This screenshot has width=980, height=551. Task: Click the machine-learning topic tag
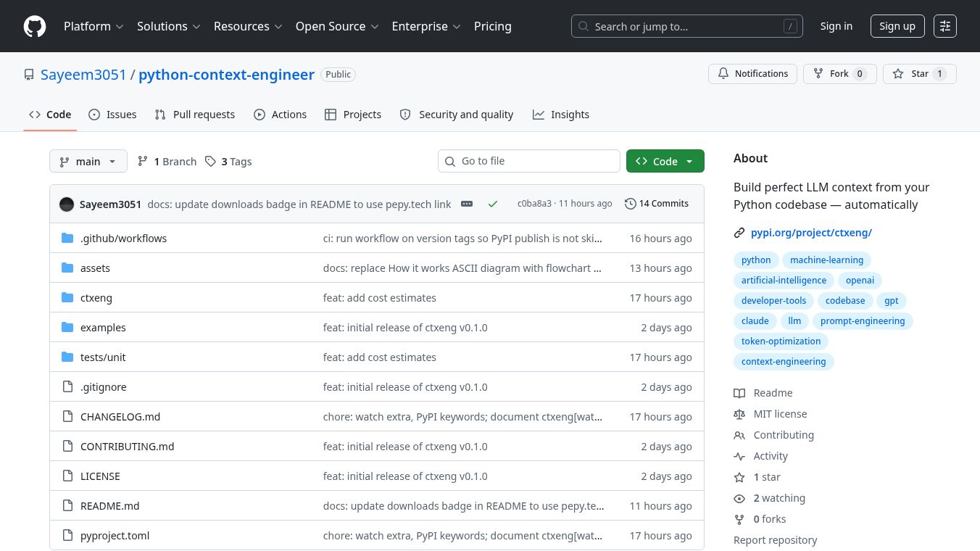click(826, 260)
